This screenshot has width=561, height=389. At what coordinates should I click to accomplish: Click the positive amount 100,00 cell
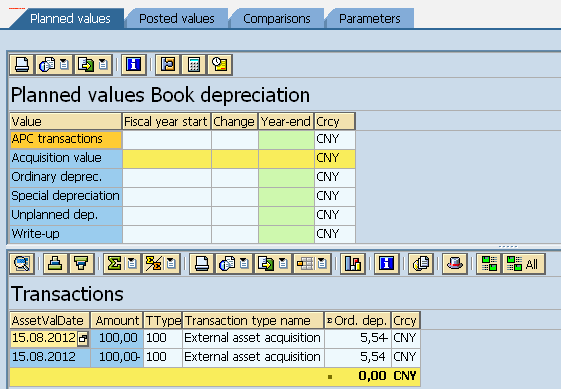click(117, 338)
